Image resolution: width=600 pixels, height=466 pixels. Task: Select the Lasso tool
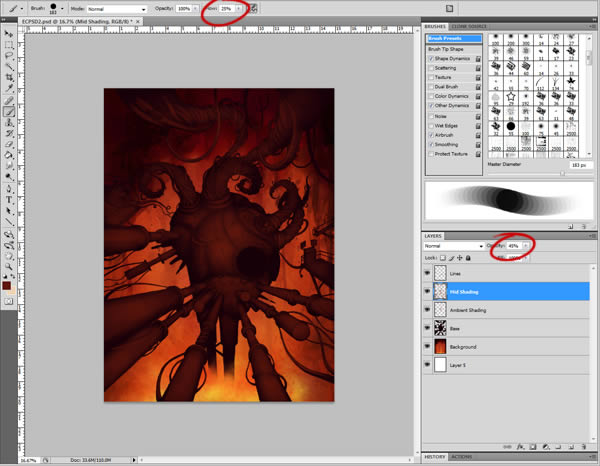point(8,56)
